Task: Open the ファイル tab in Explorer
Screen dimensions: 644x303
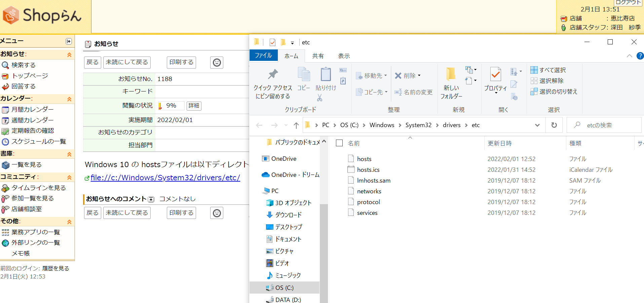Action: pyautogui.click(x=263, y=55)
